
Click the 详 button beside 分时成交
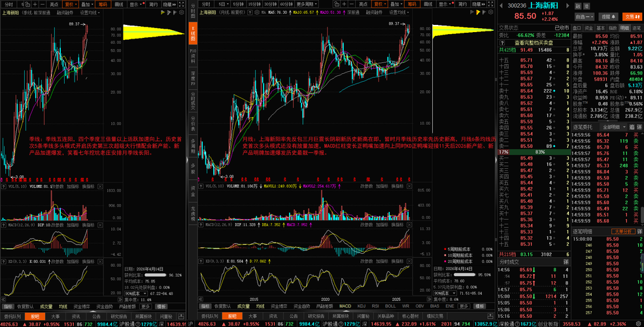coord(566,262)
